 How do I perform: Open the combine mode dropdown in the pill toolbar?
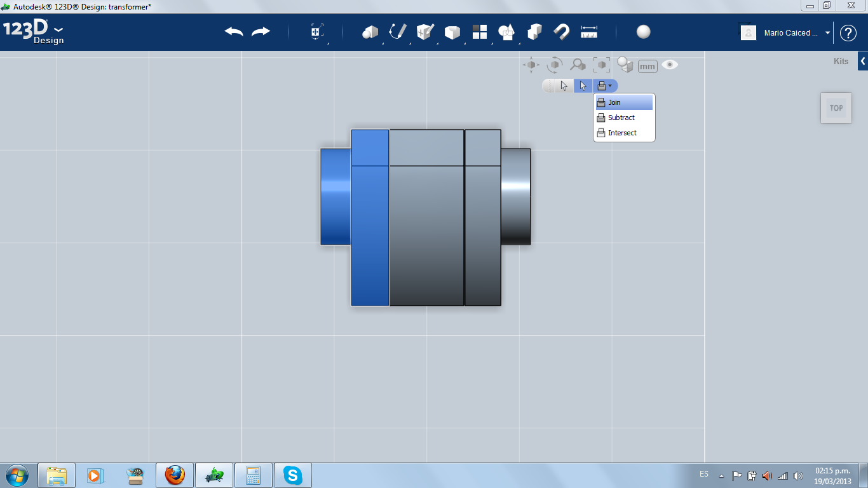605,86
